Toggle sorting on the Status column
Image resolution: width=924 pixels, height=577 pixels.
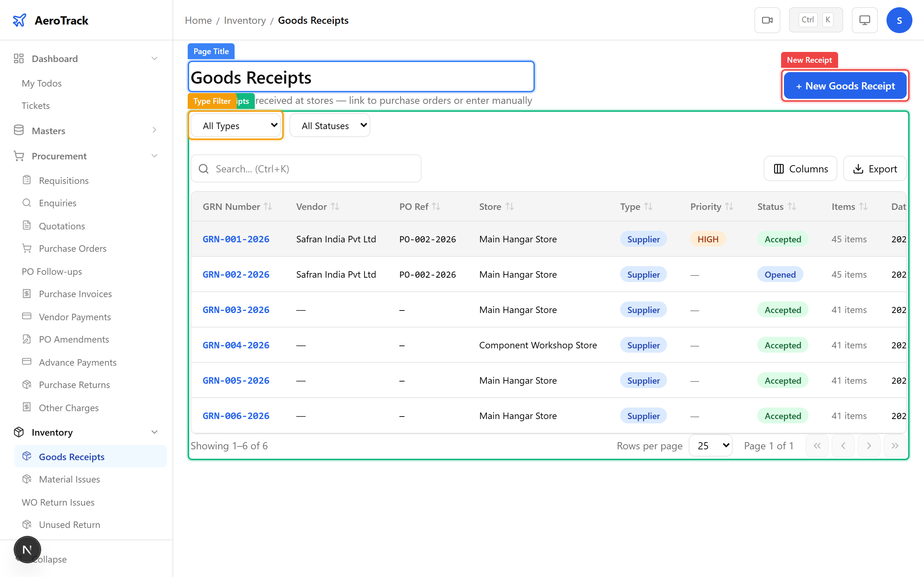click(792, 206)
